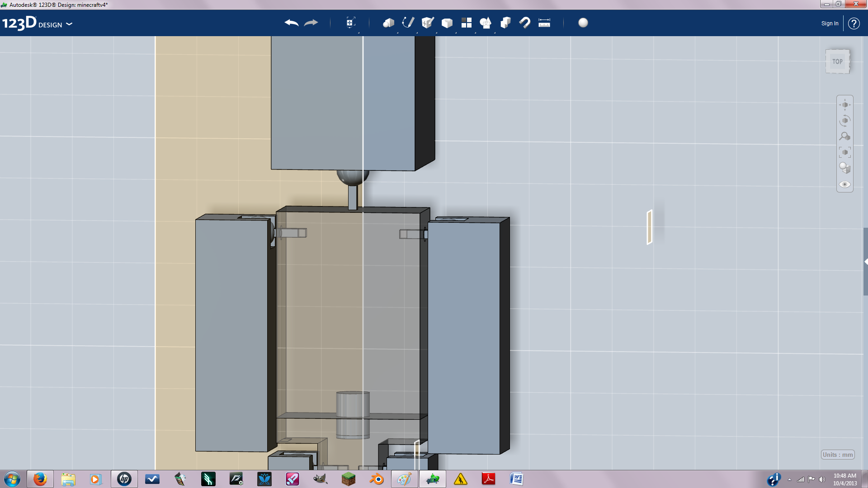Image resolution: width=868 pixels, height=488 pixels.
Task: Select the Zoom navigation tool
Action: point(845,136)
